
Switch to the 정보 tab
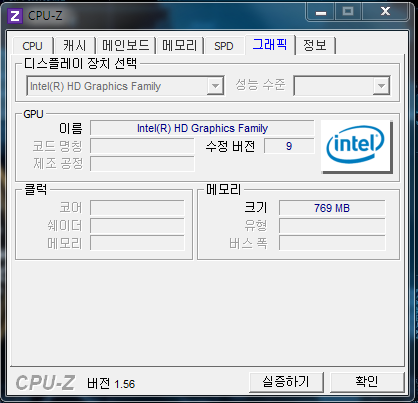pyautogui.click(x=315, y=46)
